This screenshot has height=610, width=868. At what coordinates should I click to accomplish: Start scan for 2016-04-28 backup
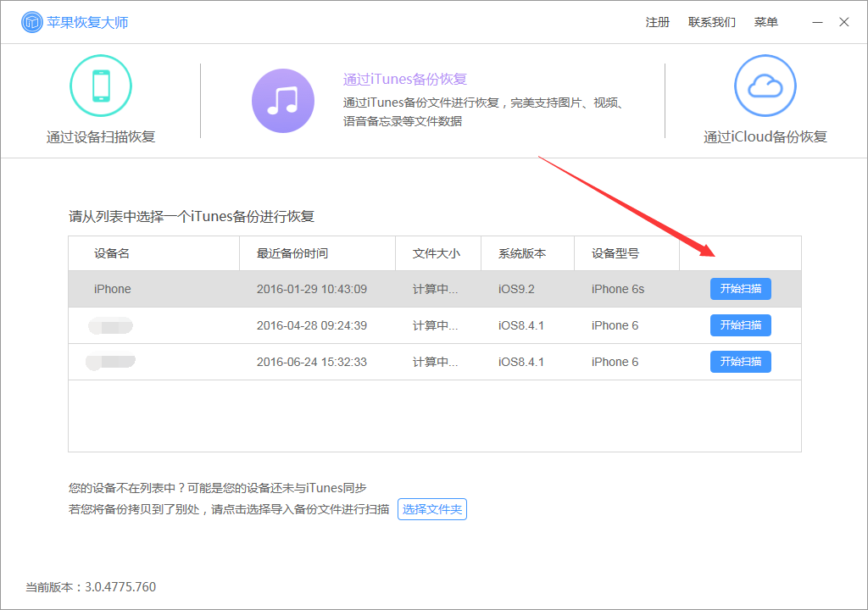(x=741, y=325)
